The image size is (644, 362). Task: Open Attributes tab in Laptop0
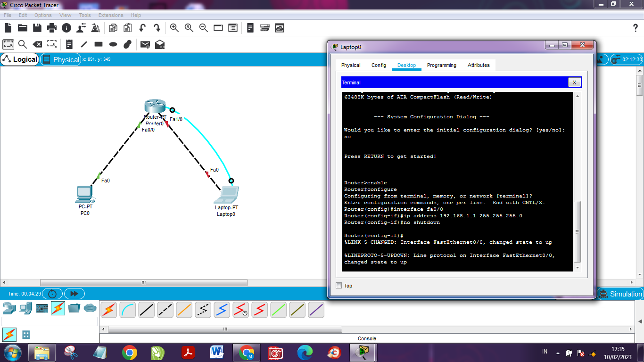[x=479, y=65]
